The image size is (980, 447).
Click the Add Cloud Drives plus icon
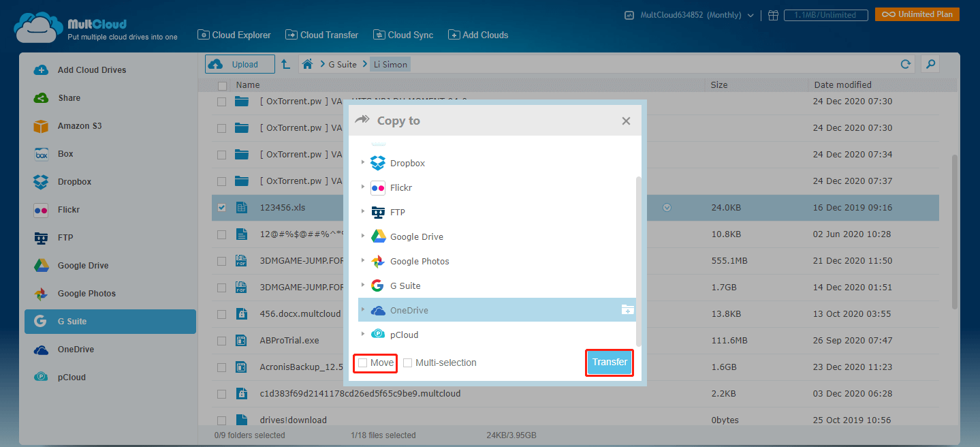41,70
